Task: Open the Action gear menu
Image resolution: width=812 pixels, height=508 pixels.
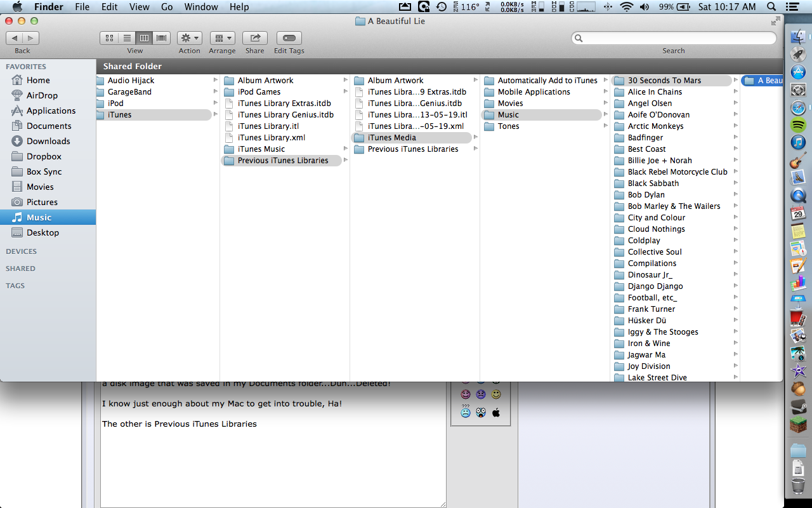Action: 189,37
